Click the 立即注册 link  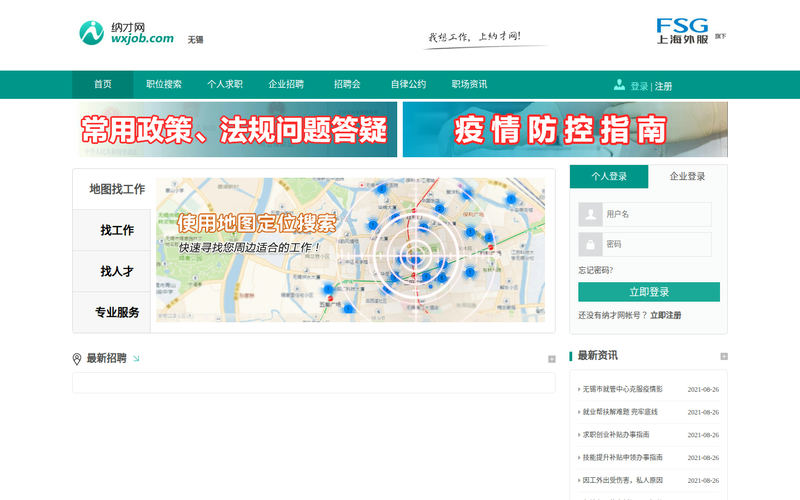click(x=665, y=315)
